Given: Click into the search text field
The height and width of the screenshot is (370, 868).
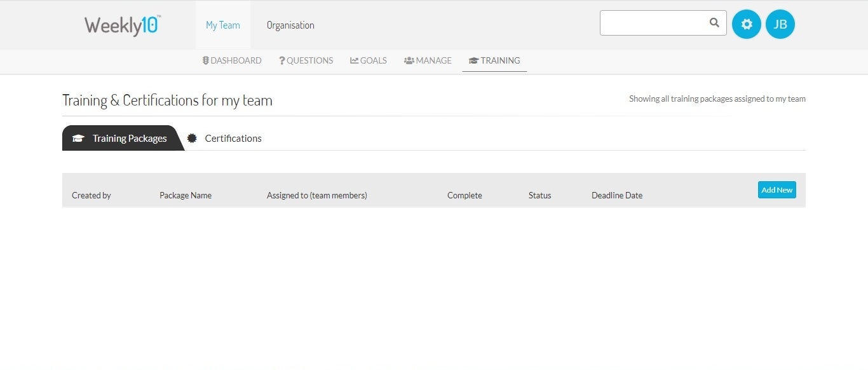Looking at the screenshot, I should [x=653, y=23].
